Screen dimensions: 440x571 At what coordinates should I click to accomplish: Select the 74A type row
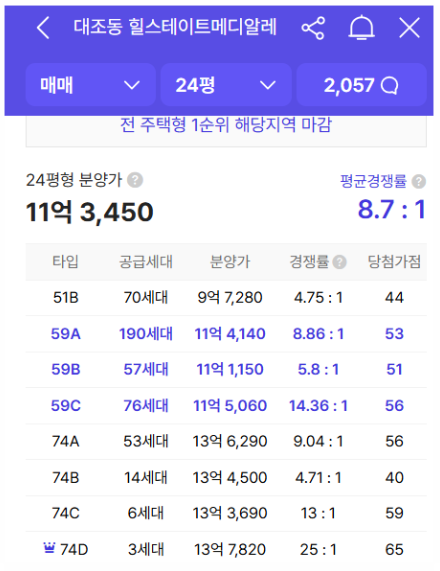[x=226, y=441]
